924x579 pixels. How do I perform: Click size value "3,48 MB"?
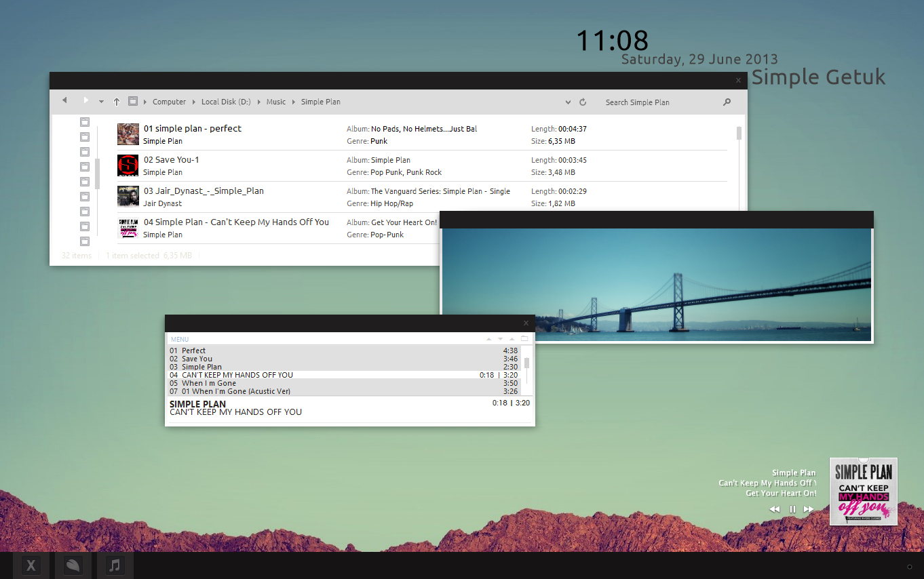coord(562,172)
